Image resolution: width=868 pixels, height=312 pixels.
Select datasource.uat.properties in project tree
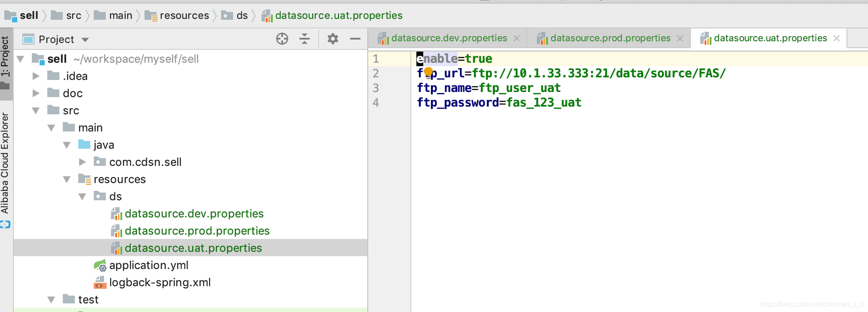(193, 248)
